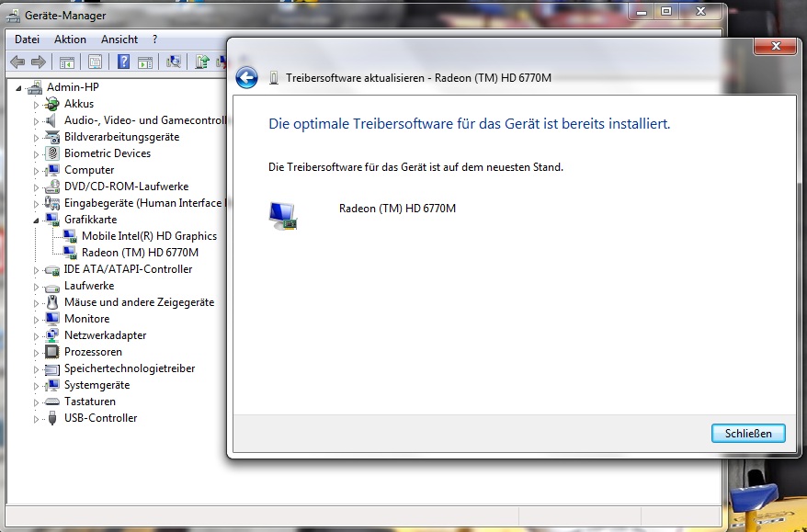Select the Systemgeräte entry
807x532 pixels.
point(97,385)
